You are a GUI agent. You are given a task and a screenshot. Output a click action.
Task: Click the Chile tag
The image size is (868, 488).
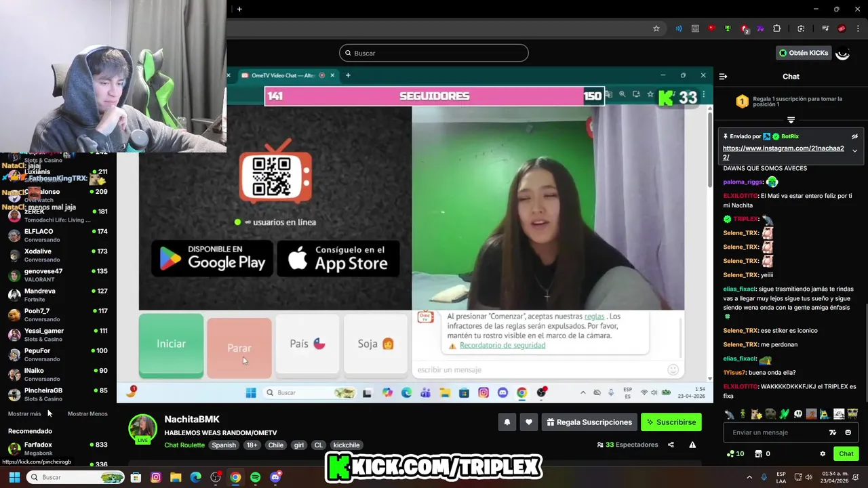pyautogui.click(x=275, y=445)
